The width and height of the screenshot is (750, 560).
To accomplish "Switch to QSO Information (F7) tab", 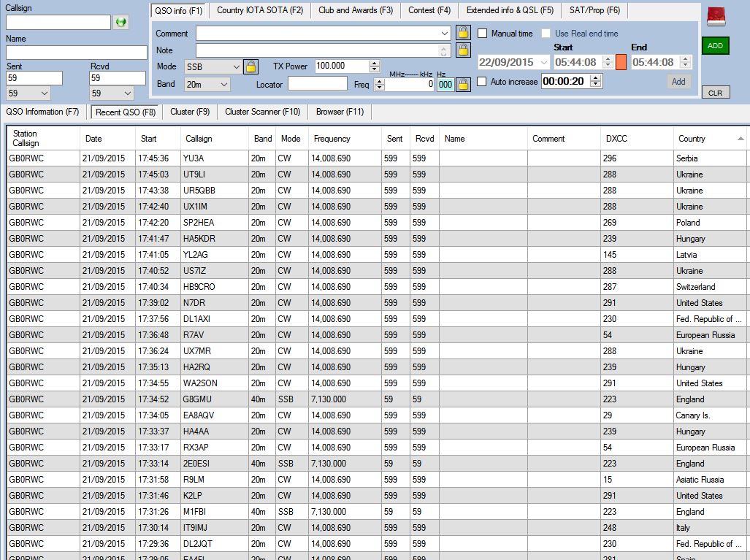I will (42, 112).
